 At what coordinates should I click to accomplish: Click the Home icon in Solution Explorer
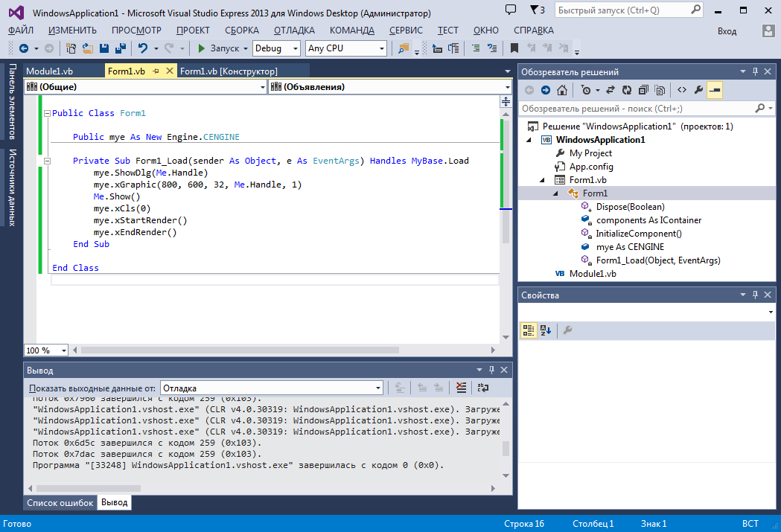[x=562, y=90]
